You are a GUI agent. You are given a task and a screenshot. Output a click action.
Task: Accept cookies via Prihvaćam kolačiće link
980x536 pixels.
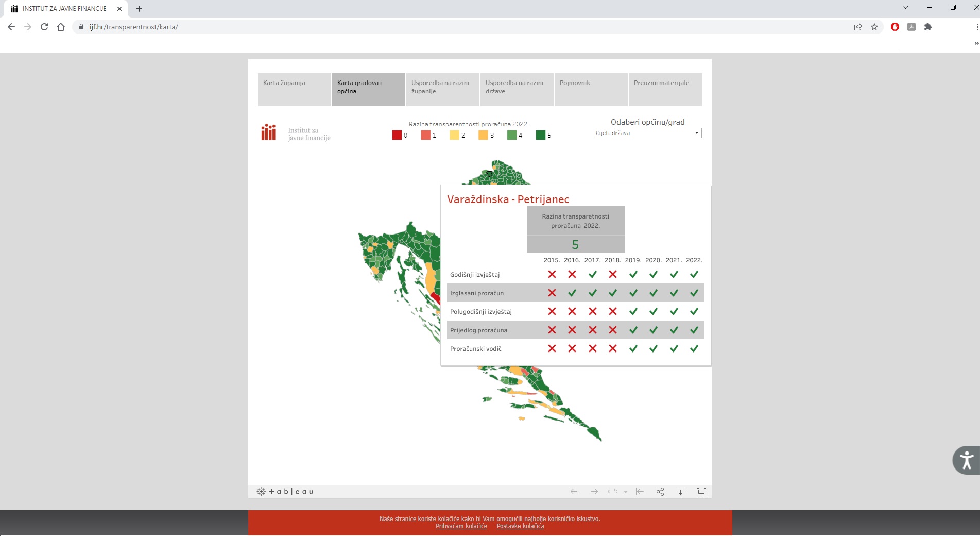pos(461,526)
